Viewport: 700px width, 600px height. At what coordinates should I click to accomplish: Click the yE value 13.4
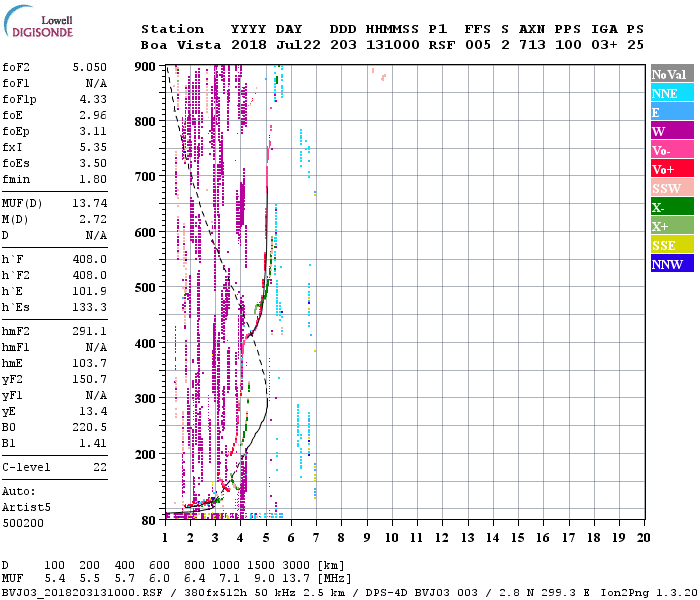[93, 411]
